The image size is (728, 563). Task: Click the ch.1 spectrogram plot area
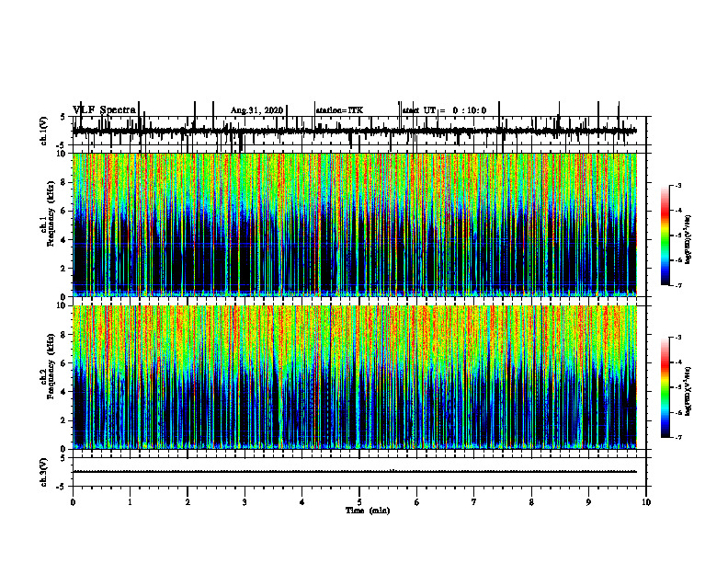(355, 224)
